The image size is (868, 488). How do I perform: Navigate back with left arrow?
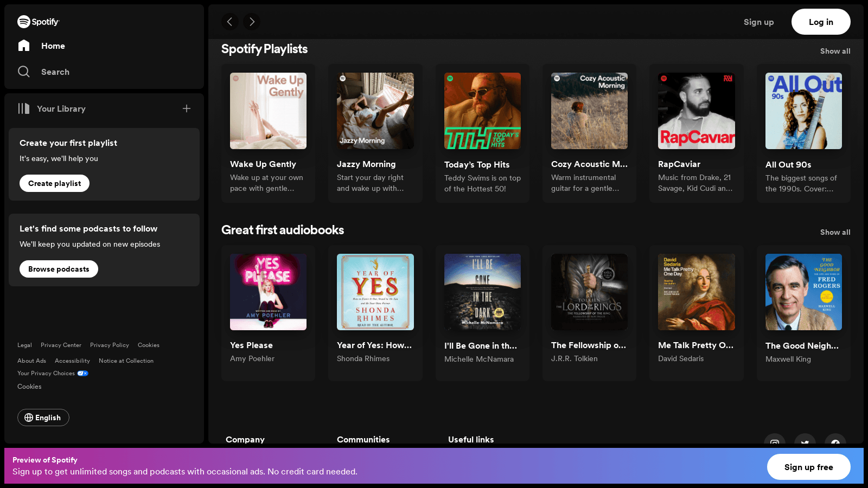230,22
